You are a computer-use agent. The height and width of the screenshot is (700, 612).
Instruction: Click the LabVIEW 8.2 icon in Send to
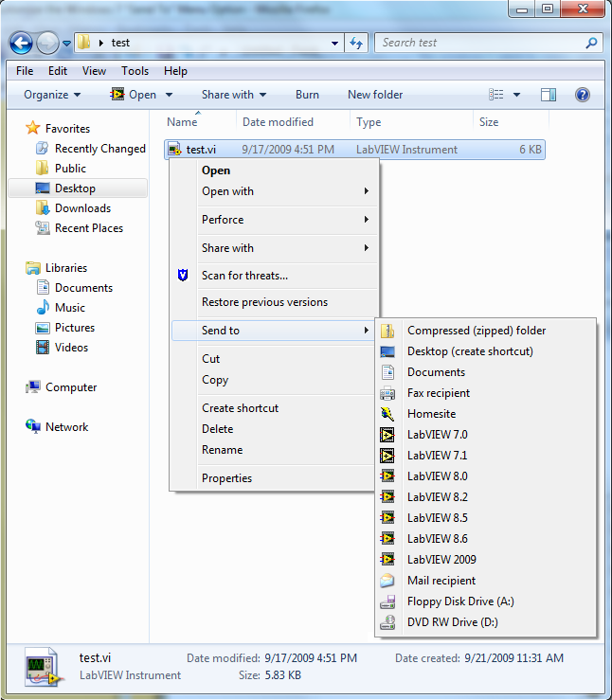[387, 497]
